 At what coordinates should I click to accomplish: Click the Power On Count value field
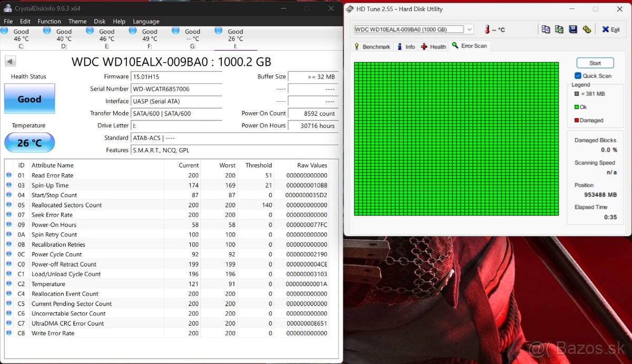313,113
